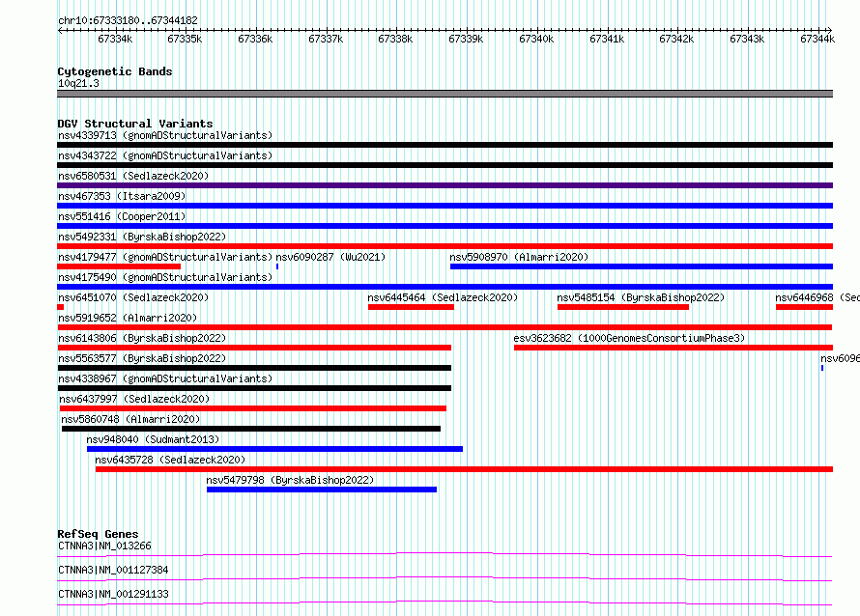
Task: Select the blue nsv5479798 variant bar
Action: pyautogui.click(x=322, y=490)
